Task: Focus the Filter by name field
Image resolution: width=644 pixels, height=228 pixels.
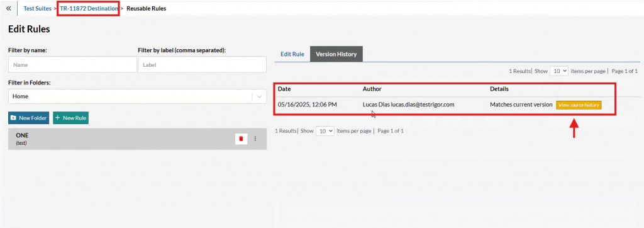Action: click(x=72, y=65)
